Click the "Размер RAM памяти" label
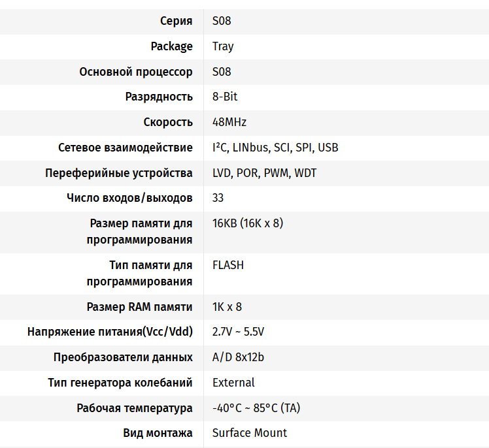Image resolution: width=489 pixels, height=448 pixels. 139,307
